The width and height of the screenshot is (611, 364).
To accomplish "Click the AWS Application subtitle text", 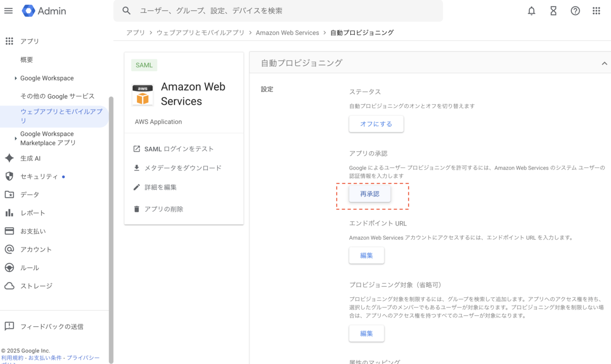I will [x=158, y=122].
